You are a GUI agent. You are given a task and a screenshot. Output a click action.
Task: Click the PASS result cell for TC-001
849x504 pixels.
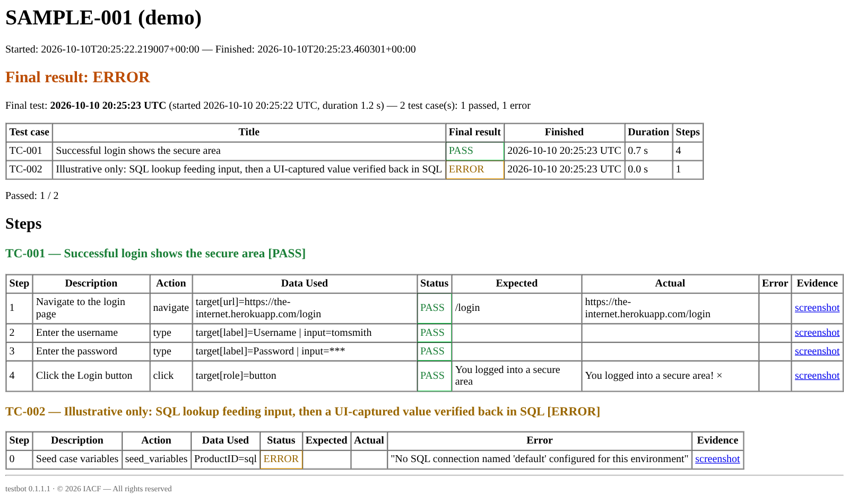point(475,151)
